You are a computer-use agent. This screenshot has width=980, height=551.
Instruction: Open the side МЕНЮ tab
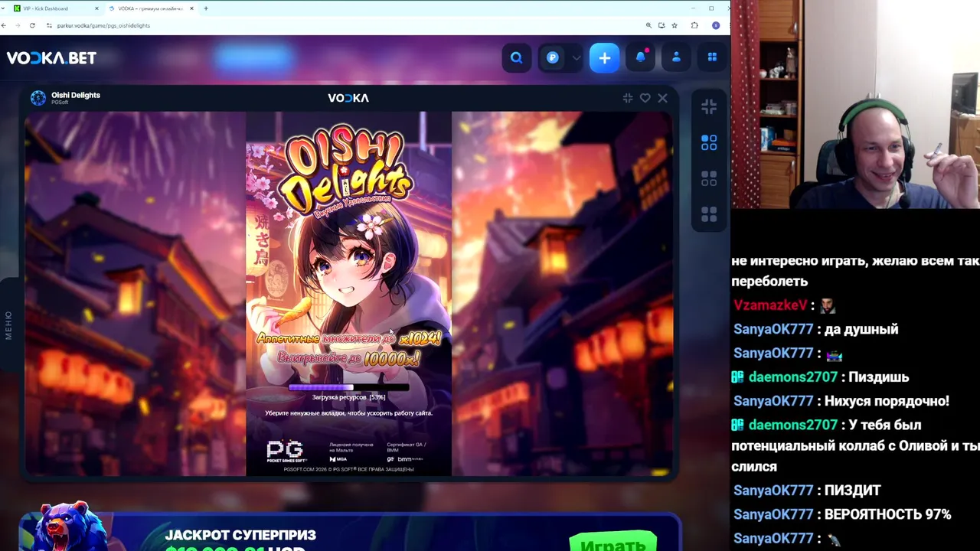[8, 325]
